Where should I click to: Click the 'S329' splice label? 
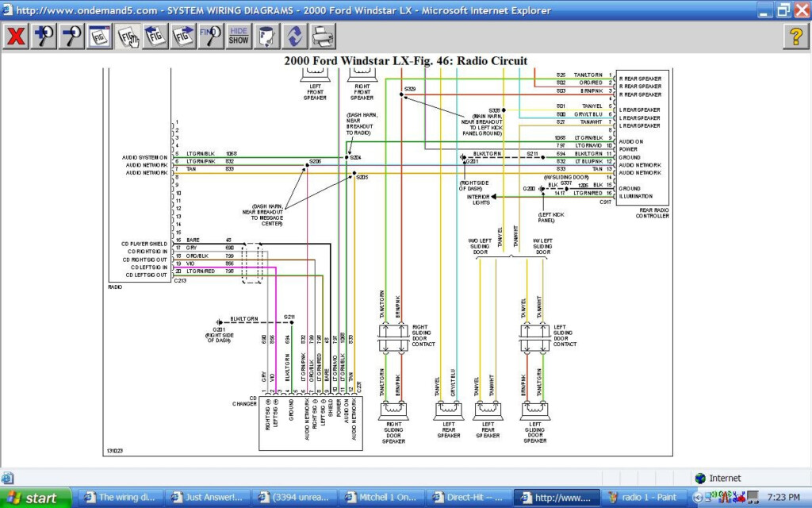coord(410,89)
